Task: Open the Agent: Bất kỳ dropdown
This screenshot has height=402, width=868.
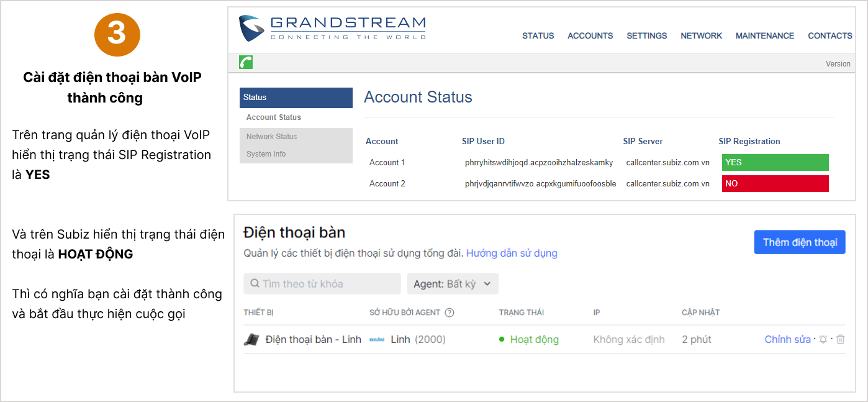Action: pos(453,284)
